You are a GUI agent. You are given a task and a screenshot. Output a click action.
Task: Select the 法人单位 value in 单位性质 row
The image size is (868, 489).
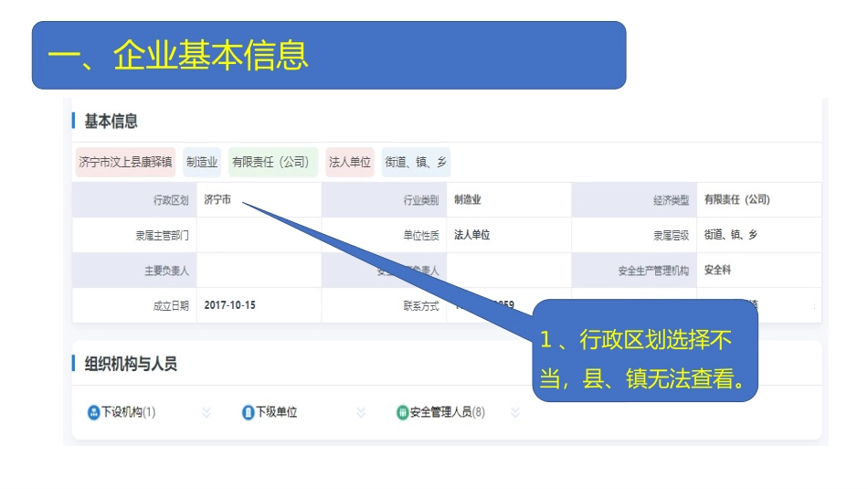(x=471, y=235)
